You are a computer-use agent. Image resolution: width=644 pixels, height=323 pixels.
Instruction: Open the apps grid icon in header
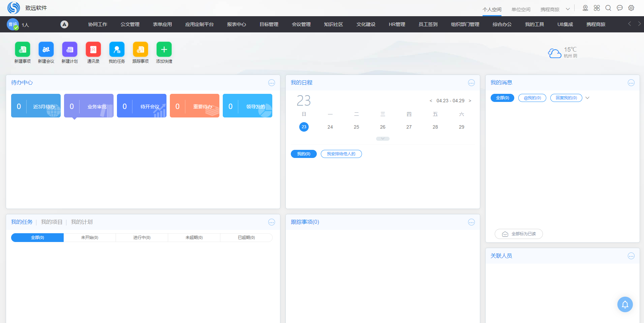[597, 8]
